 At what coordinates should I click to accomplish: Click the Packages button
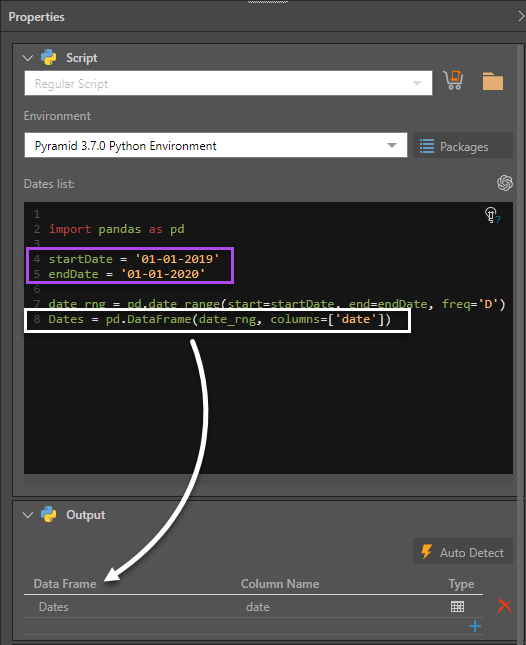point(463,146)
